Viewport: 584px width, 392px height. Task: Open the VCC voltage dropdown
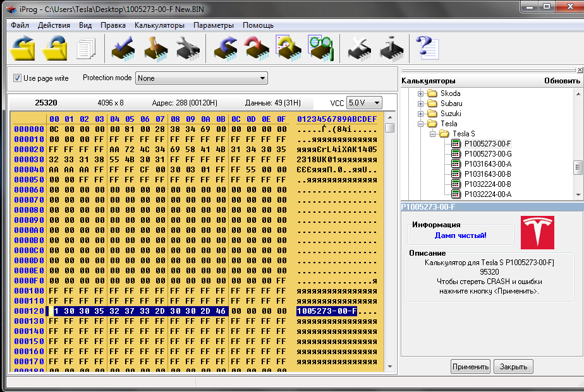click(364, 103)
